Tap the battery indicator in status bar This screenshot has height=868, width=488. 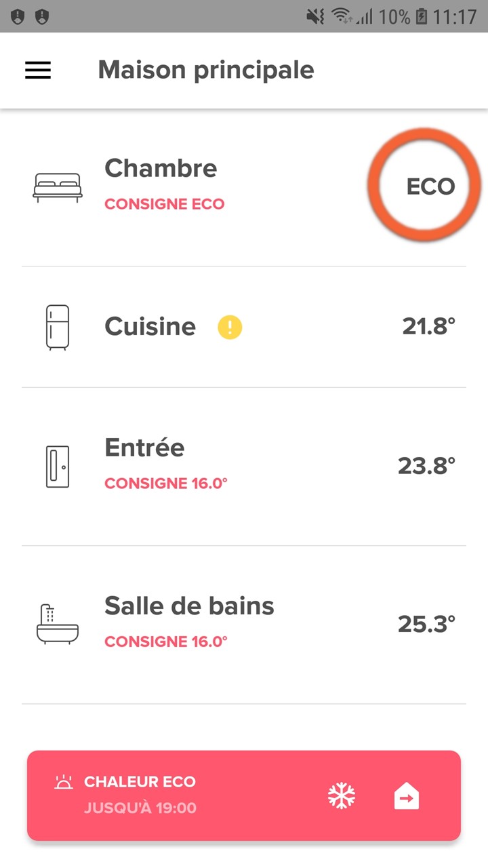point(422,16)
